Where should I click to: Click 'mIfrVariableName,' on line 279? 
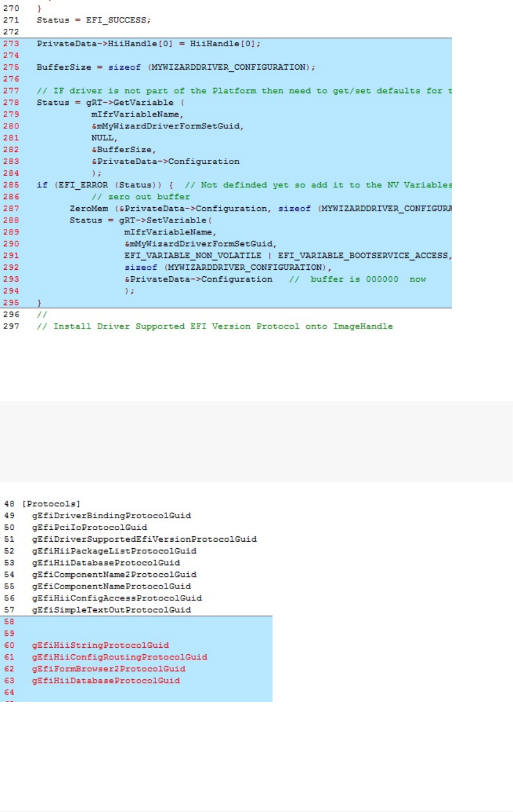(138, 114)
